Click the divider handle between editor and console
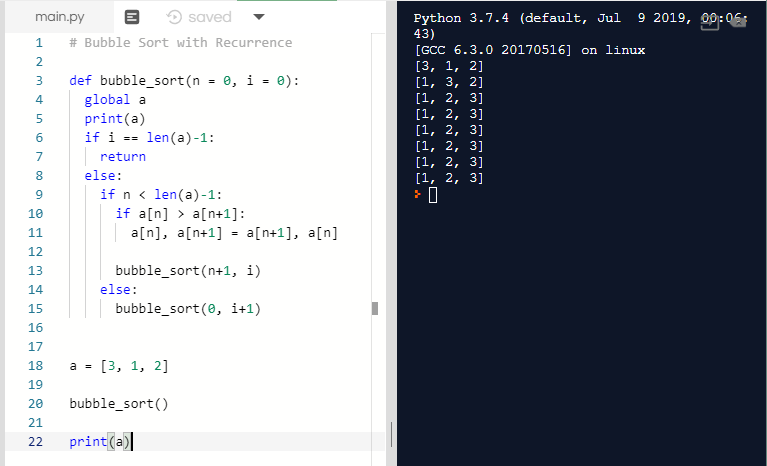 [x=391, y=434]
